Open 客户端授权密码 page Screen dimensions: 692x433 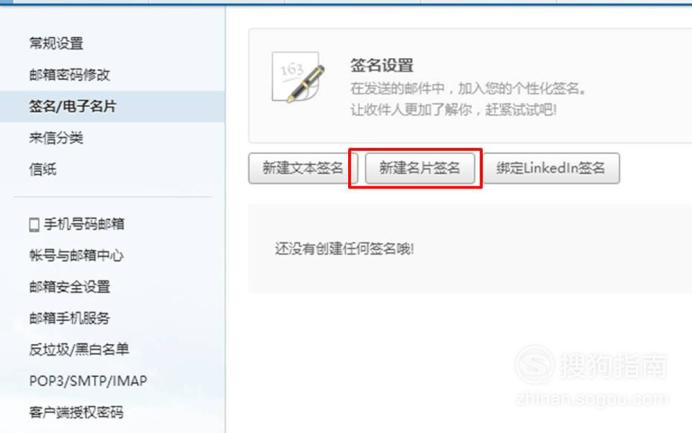76,412
